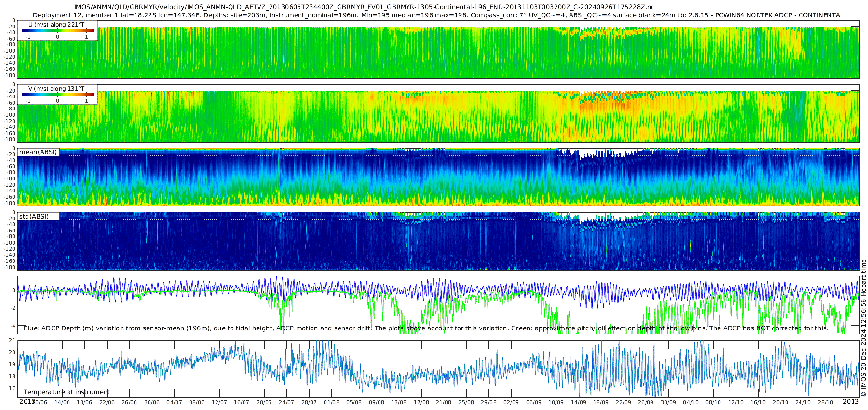Click the 22/06 date tick label
The height and width of the screenshot is (410, 868).
[x=107, y=402]
